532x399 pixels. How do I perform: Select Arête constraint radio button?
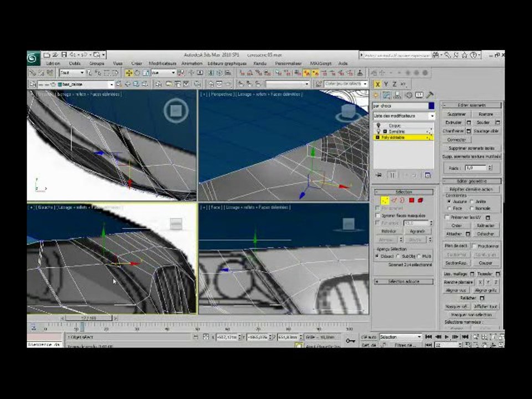[472, 202]
